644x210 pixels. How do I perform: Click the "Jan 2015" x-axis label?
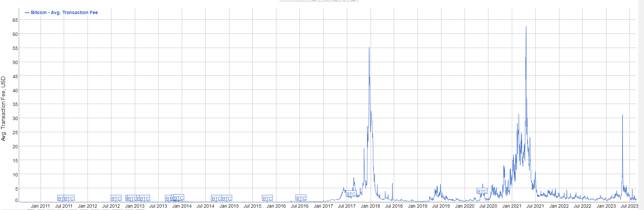[x=229, y=206]
